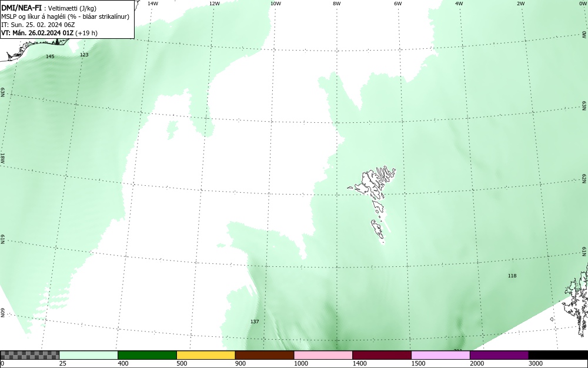The image size is (588, 368).
Task: Click the pressure value 118
Action: 512,276
